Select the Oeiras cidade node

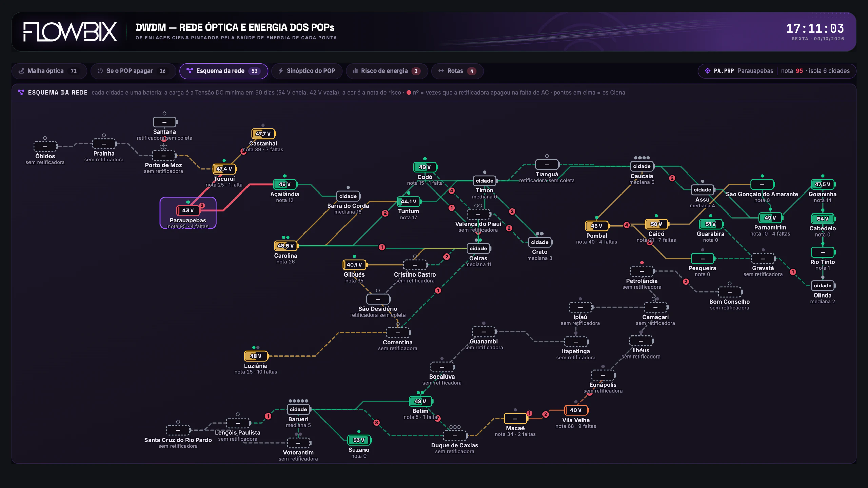coord(478,248)
